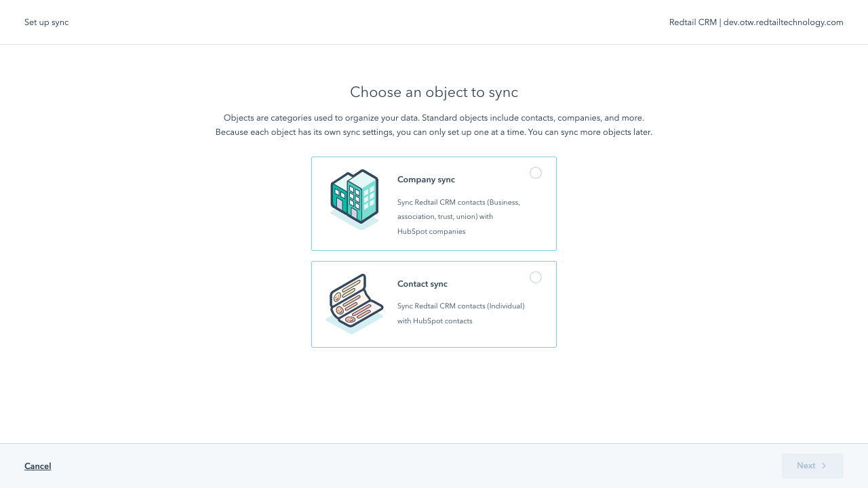868x488 pixels.
Task: Click the "Set up sync" header label
Action: tap(46, 22)
